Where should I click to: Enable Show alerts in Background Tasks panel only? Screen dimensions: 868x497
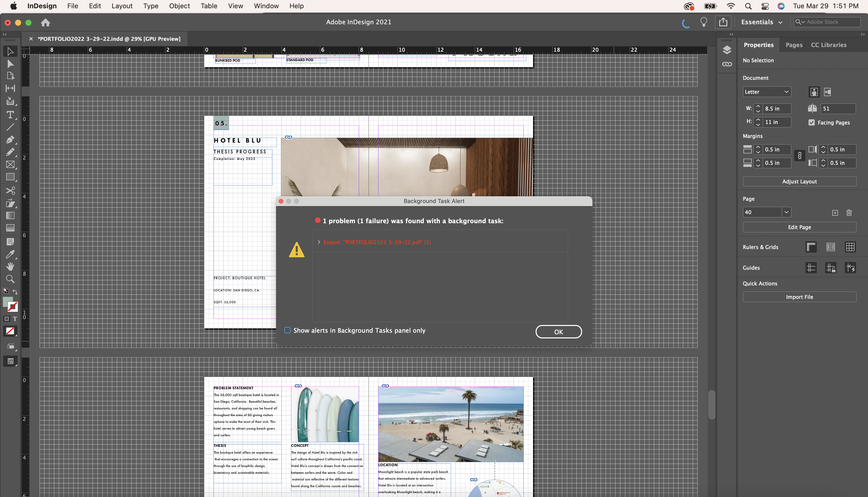pos(287,330)
